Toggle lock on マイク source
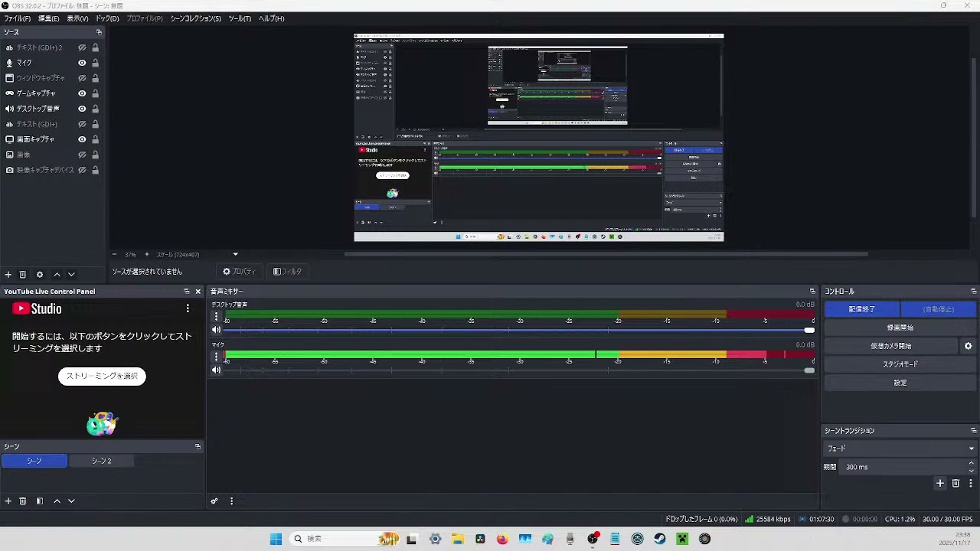980x551 pixels. point(95,63)
